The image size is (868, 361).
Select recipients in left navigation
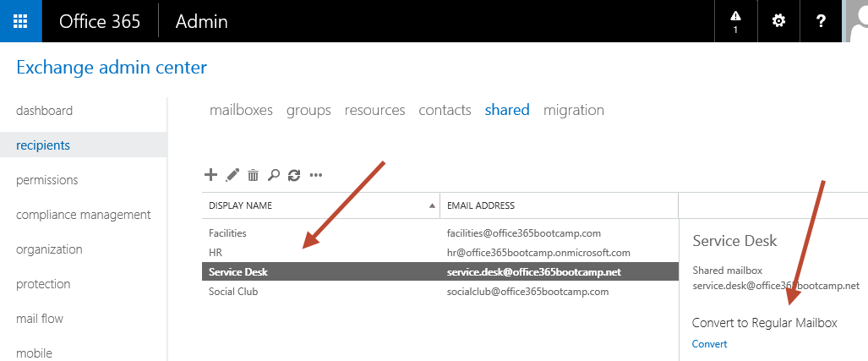[83, 145]
